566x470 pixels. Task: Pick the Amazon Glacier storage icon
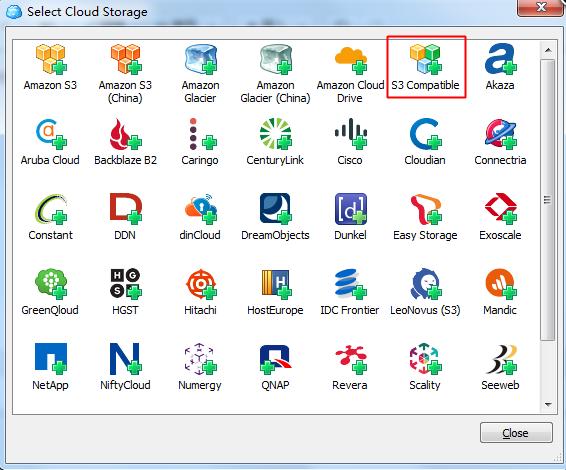tap(201, 59)
